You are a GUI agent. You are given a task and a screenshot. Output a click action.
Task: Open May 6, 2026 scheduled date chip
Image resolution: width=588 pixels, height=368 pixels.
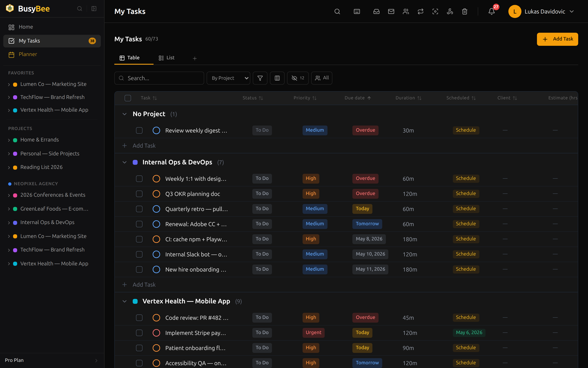pyautogui.click(x=469, y=333)
